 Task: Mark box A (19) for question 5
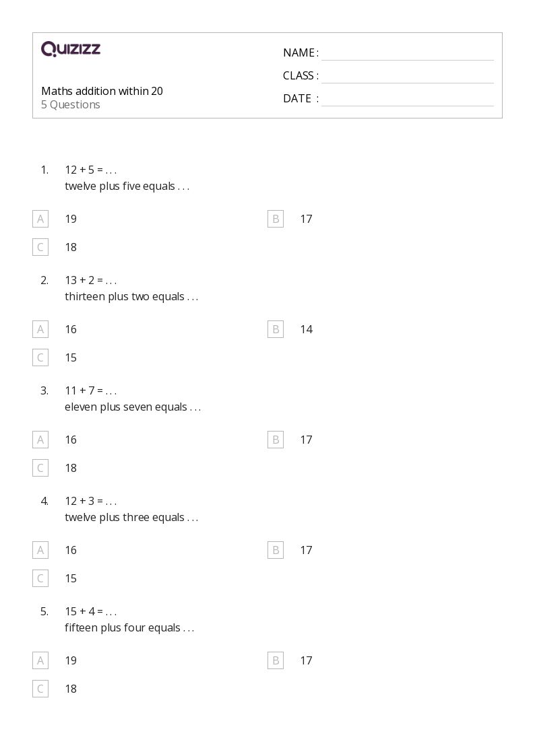tap(40, 660)
